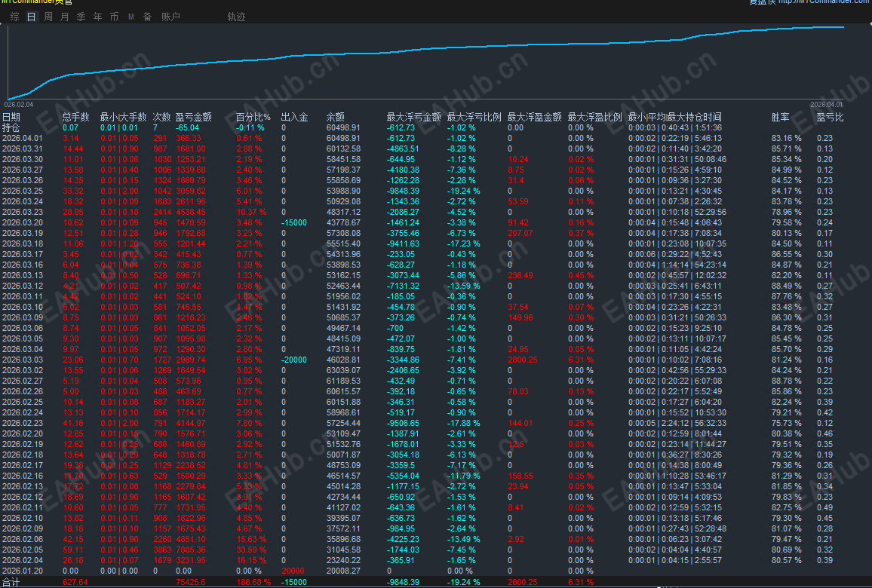872x588 pixels.
Task: Open the 周 weekly tab
Action: 48,17
